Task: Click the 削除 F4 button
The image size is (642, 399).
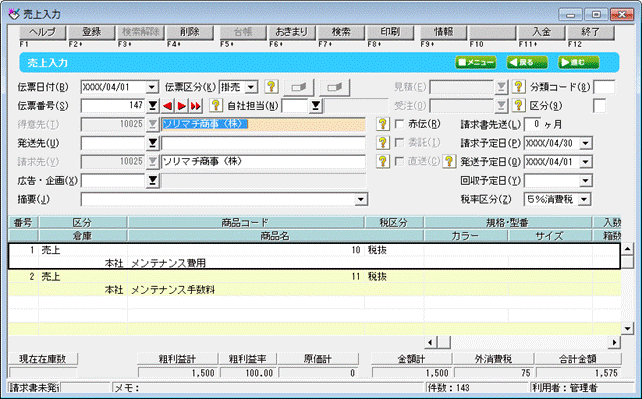Action: [190, 32]
